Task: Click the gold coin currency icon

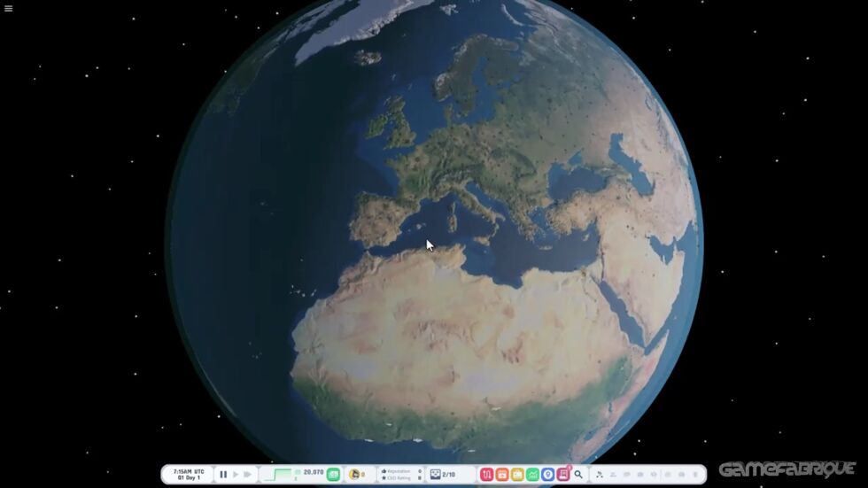Action: coord(354,474)
